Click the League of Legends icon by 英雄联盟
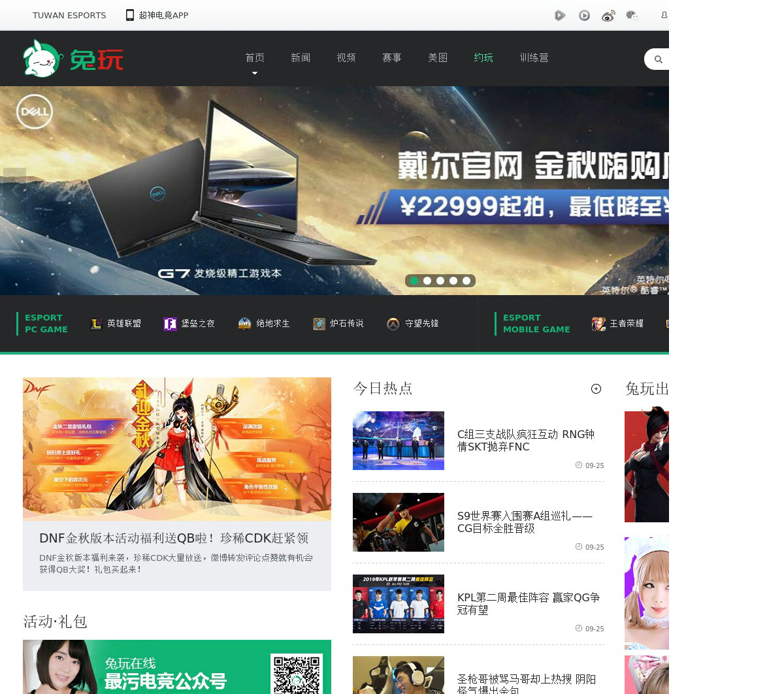This screenshot has width=784, height=694. point(96,324)
